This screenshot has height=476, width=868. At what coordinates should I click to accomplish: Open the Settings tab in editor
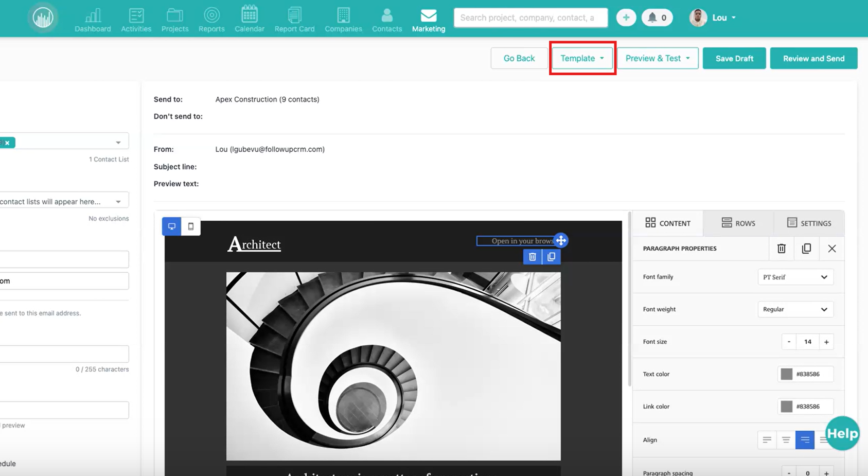pyautogui.click(x=809, y=223)
